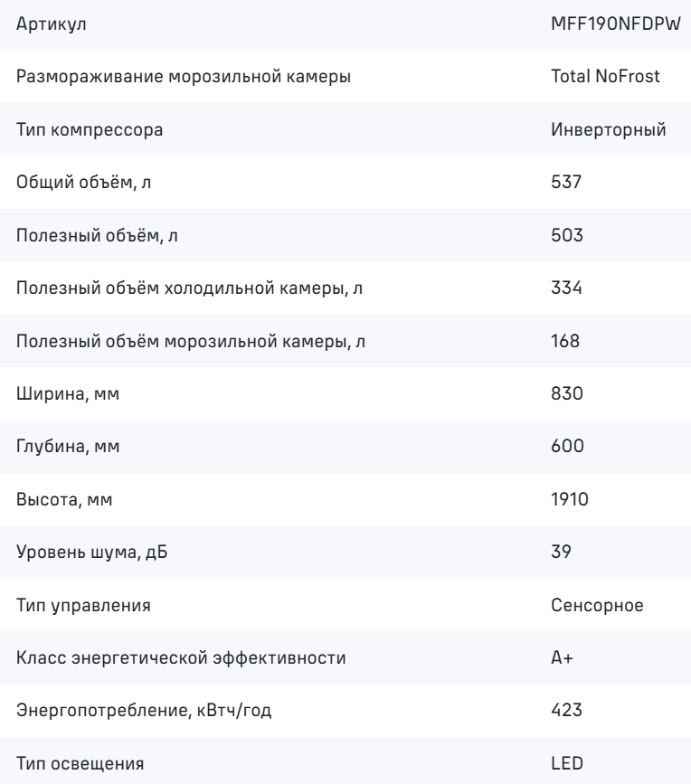691x784 pixels.
Task: Click the useful volume value 503
Action: (567, 235)
